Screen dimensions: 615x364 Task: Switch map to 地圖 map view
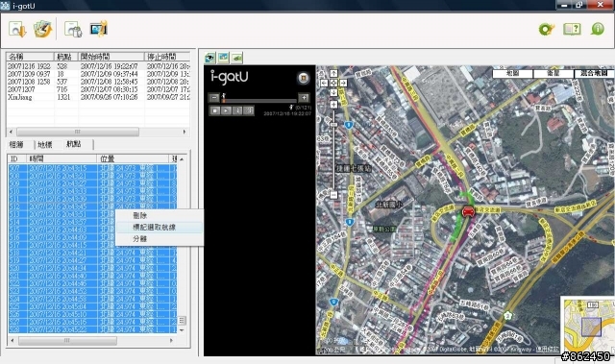click(512, 73)
